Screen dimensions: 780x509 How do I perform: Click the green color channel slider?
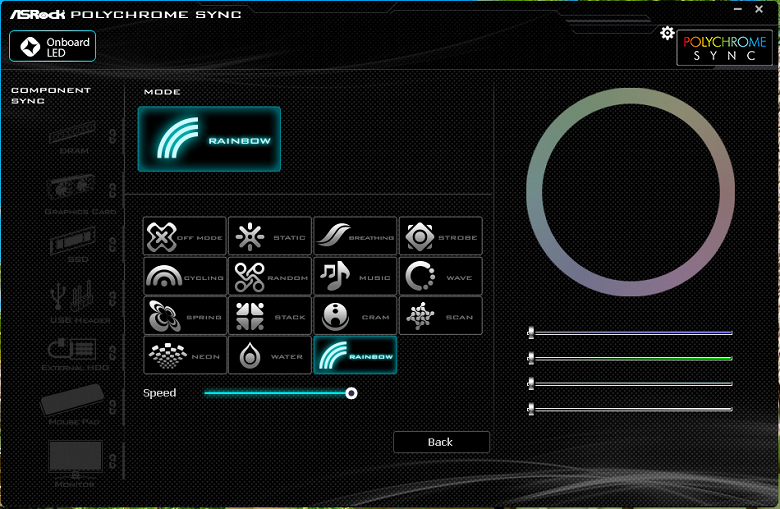tap(630, 358)
